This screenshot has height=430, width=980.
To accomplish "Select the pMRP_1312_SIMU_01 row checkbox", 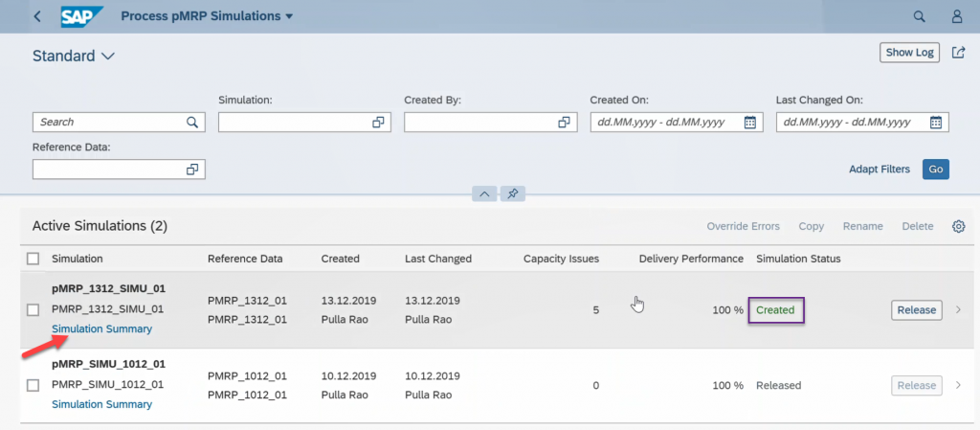I will tap(33, 310).
